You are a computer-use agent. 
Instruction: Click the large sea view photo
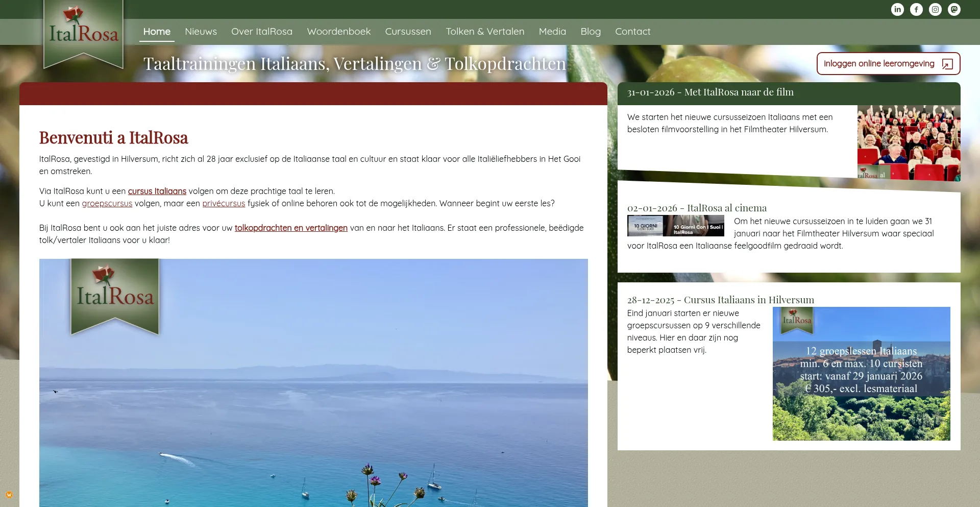tap(313, 383)
